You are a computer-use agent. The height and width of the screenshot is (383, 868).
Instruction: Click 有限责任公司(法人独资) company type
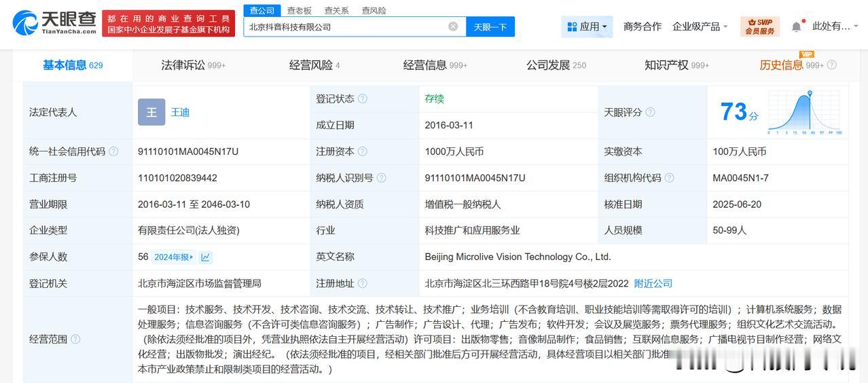pyautogui.click(x=189, y=230)
